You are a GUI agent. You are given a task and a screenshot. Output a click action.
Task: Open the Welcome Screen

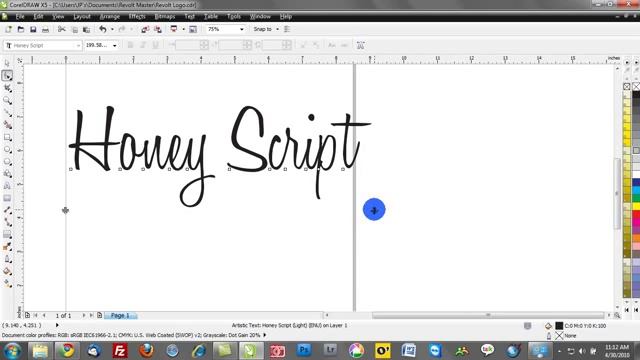click(x=193, y=29)
